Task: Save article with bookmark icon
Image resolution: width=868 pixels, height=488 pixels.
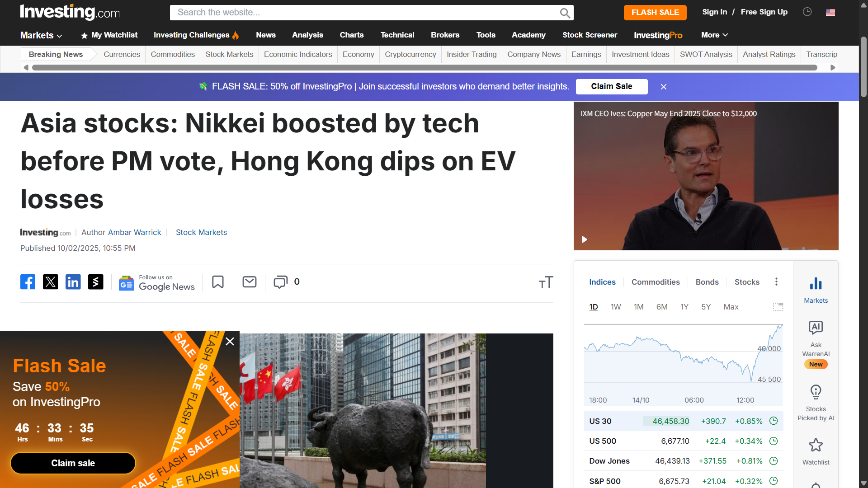Action: [218, 282]
